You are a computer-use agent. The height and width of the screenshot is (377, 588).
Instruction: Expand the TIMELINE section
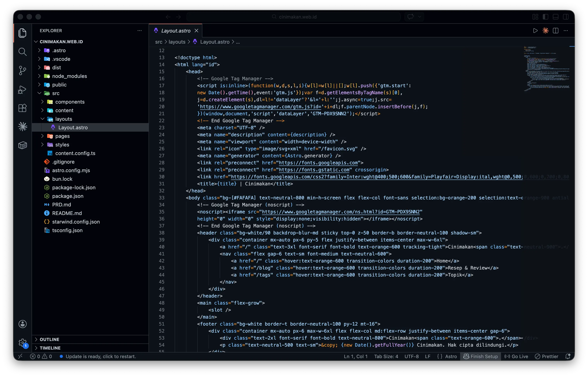click(x=90, y=348)
